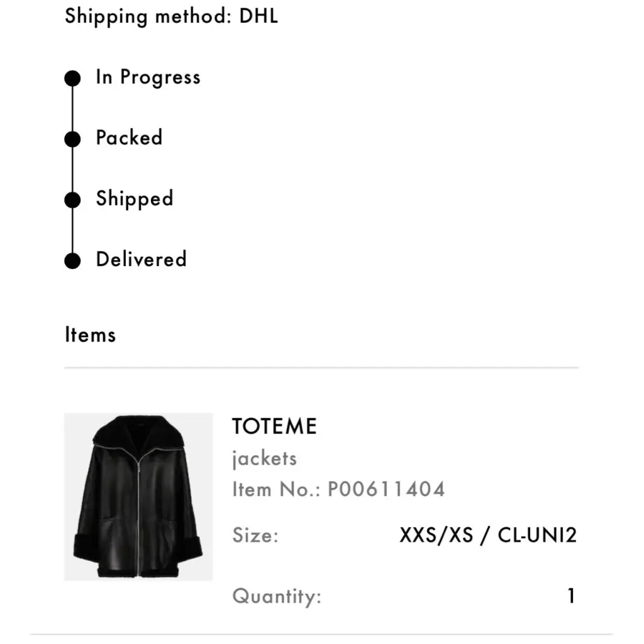Open the TOTEME brand name link

coord(274,426)
